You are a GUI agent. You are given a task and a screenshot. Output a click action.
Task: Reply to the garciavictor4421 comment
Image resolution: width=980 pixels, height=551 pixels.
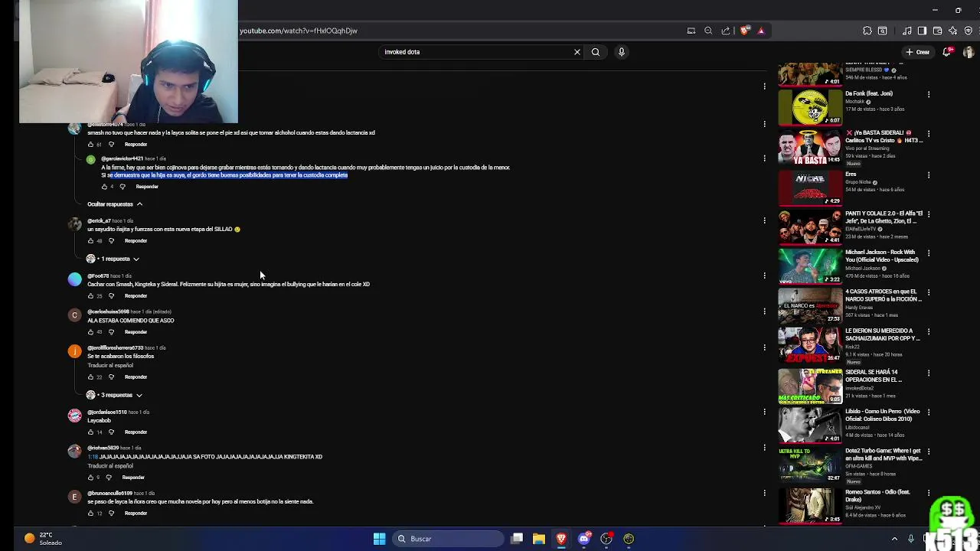(x=147, y=187)
